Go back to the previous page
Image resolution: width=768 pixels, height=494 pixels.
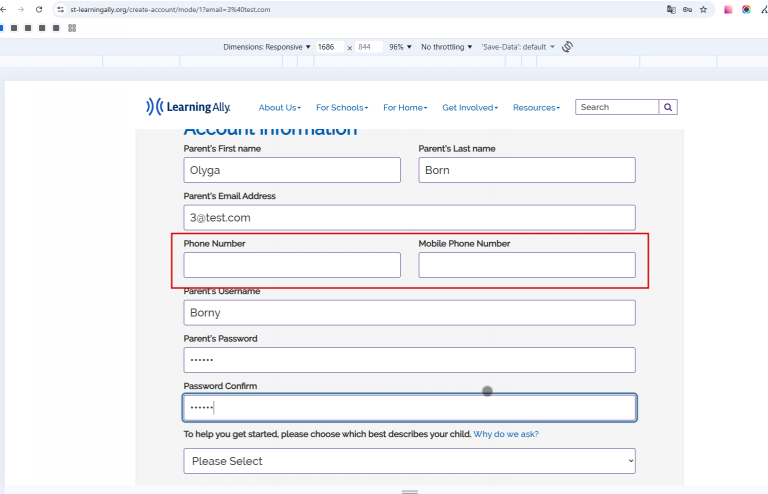pyautogui.click(x=3, y=9)
